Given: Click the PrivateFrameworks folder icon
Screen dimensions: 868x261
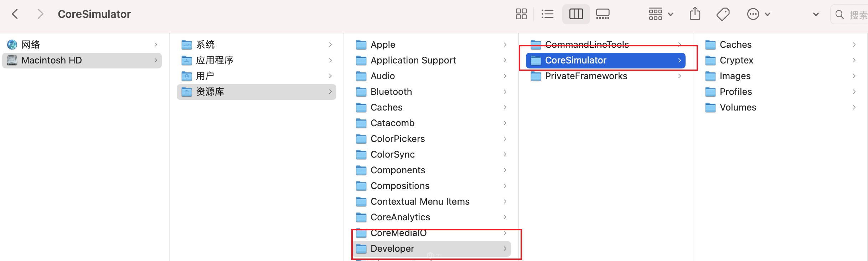Looking at the screenshot, I should pos(536,76).
